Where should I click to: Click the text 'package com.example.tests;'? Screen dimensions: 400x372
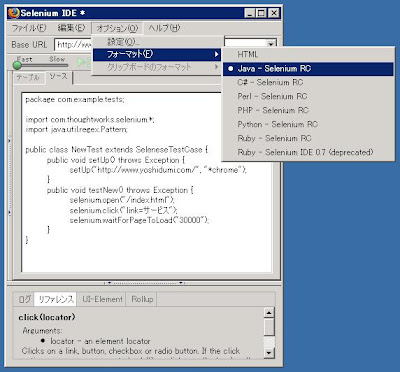(75, 99)
